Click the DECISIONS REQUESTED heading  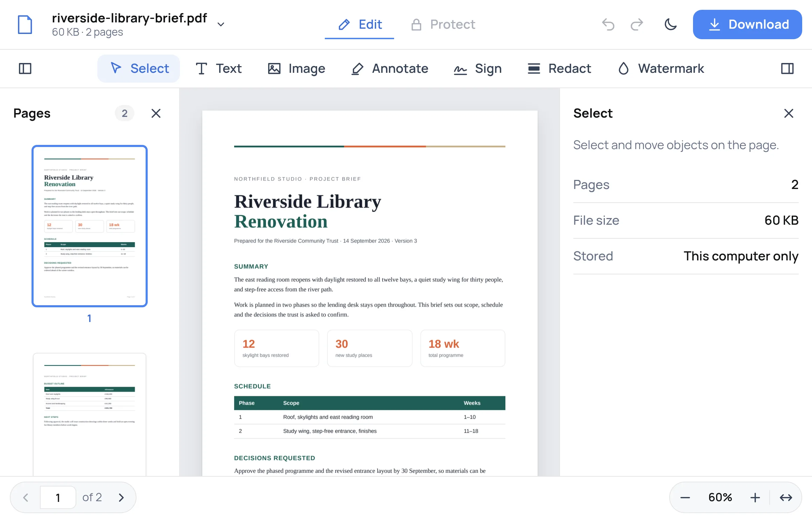point(275,458)
